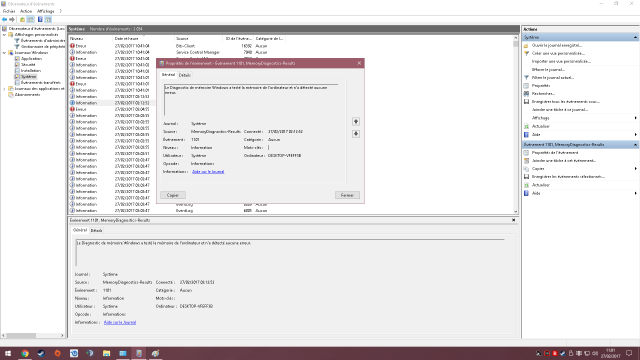Click Importer une vue personnalisée action
Screen dimensions: 640x360
[x=561, y=62]
